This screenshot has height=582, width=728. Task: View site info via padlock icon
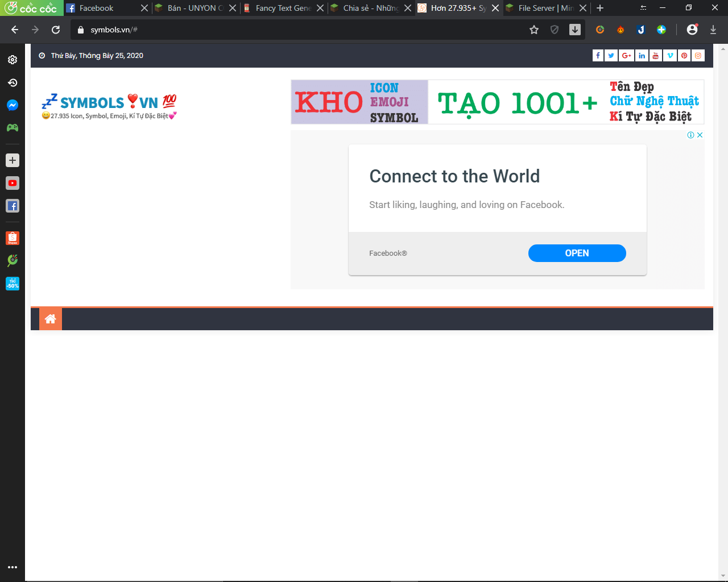pyautogui.click(x=81, y=30)
